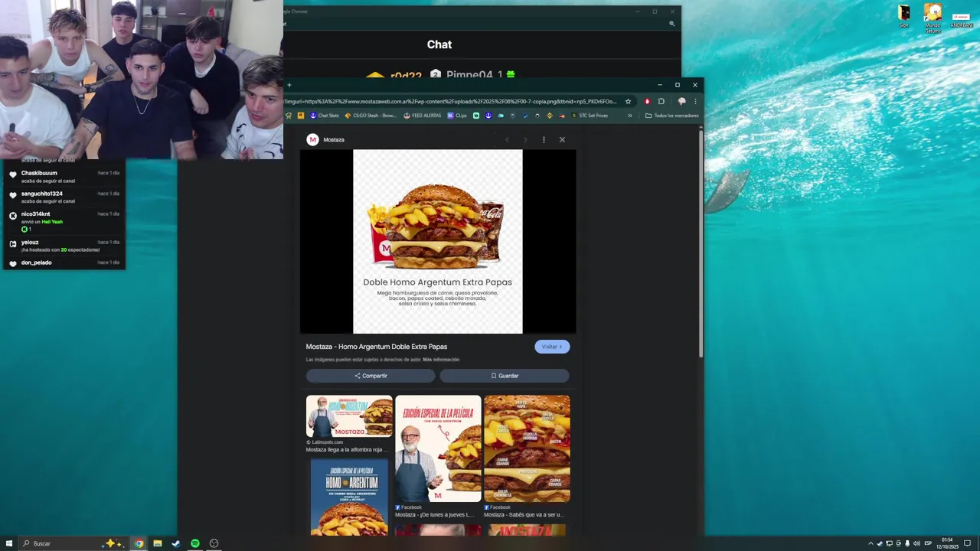Open the Doble Homo Argentum burger image
The image size is (980, 551).
point(438,241)
